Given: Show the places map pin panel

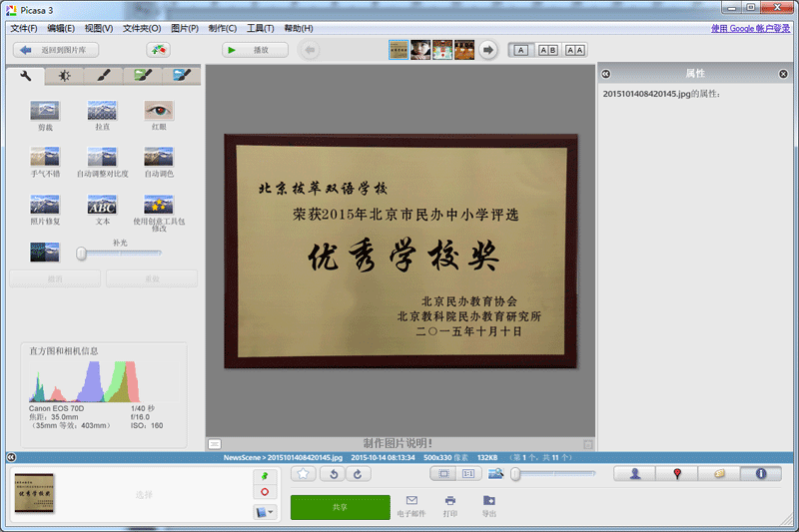Looking at the screenshot, I should pos(677,474).
